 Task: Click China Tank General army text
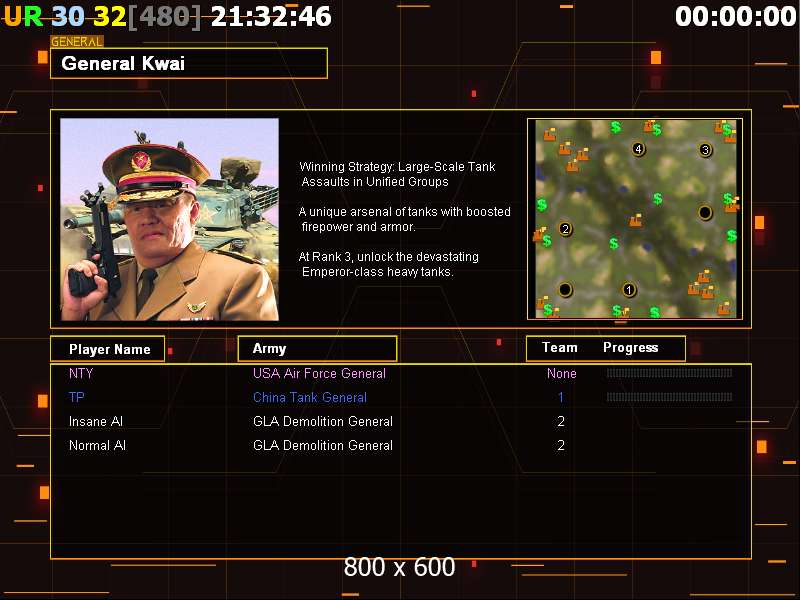[310, 397]
